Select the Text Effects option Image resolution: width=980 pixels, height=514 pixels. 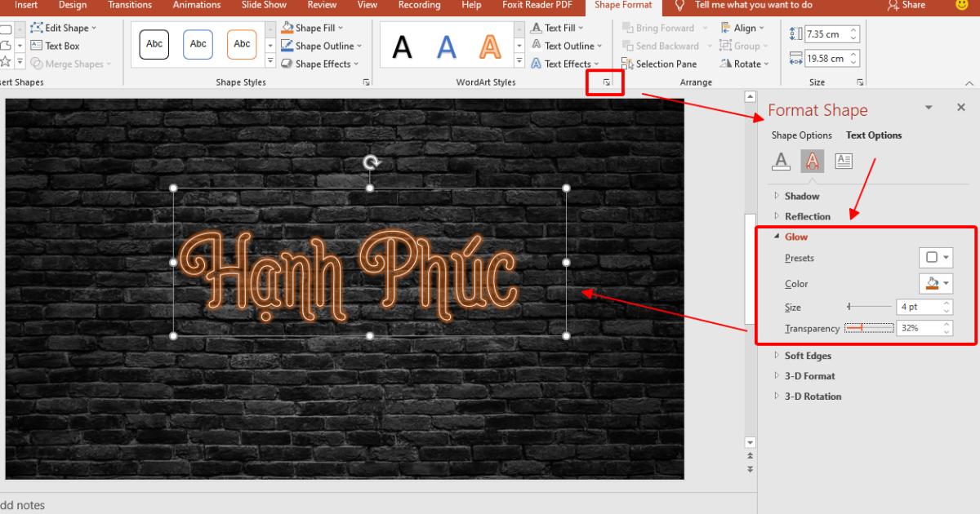[x=563, y=64]
